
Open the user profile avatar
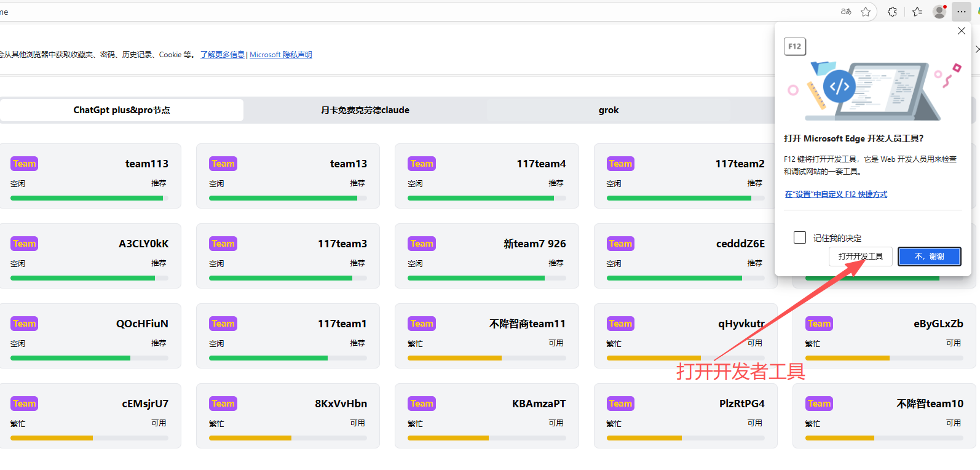pyautogui.click(x=939, y=12)
